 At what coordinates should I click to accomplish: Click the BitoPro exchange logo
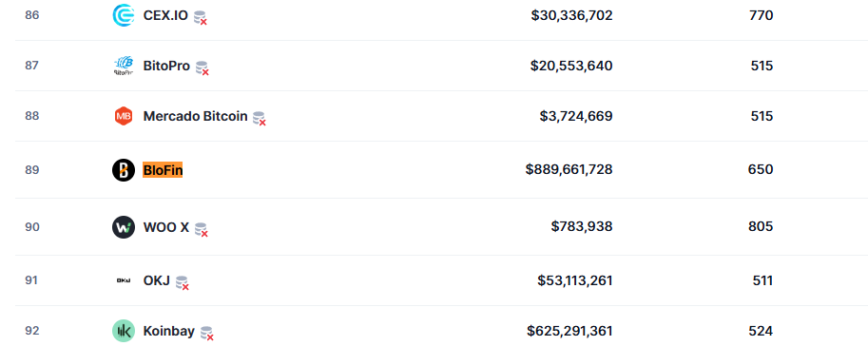pos(123,66)
